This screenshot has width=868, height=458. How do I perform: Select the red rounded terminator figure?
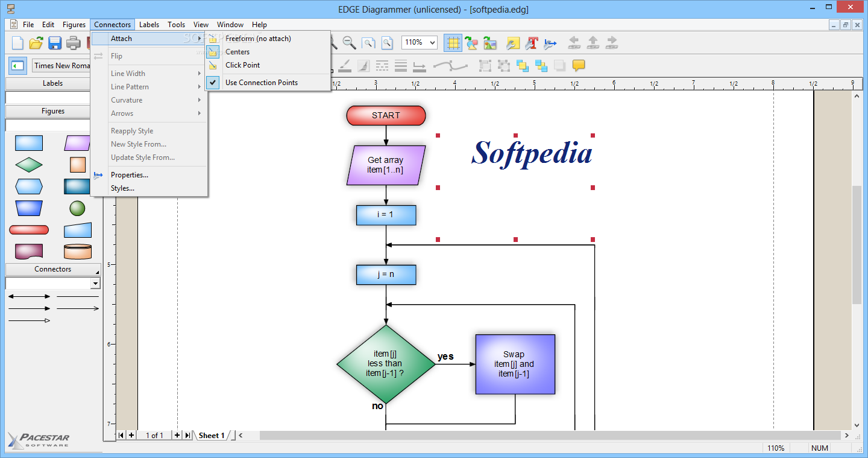coord(29,230)
